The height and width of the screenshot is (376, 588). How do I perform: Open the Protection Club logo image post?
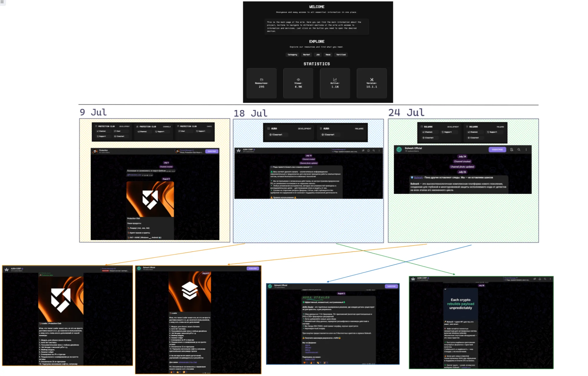[x=150, y=199]
